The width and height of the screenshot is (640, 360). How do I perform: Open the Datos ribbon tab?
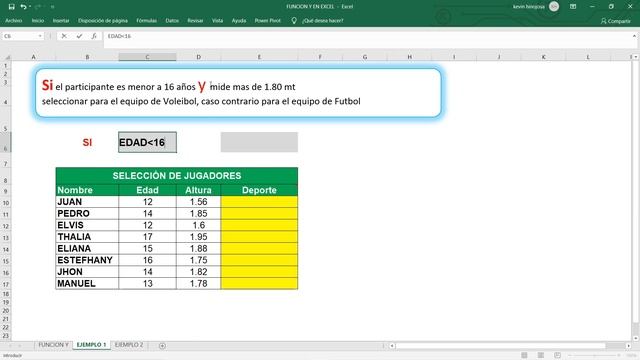pyautogui.click(x=172, y=20)
